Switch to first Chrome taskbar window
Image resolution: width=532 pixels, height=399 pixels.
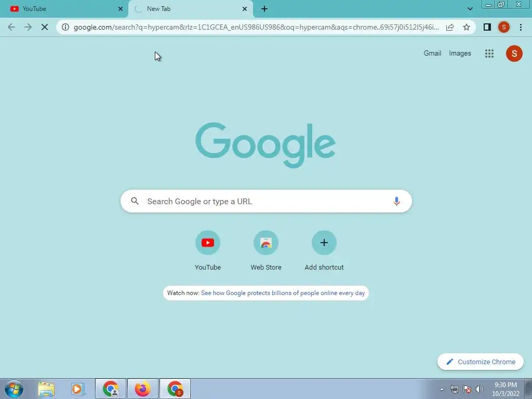(111, 389)
